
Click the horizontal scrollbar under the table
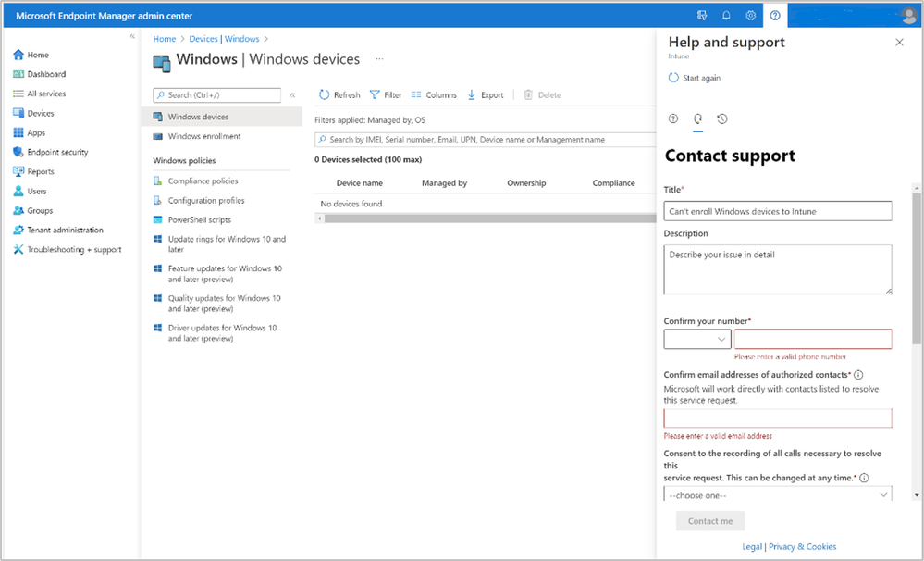(489, 218)
